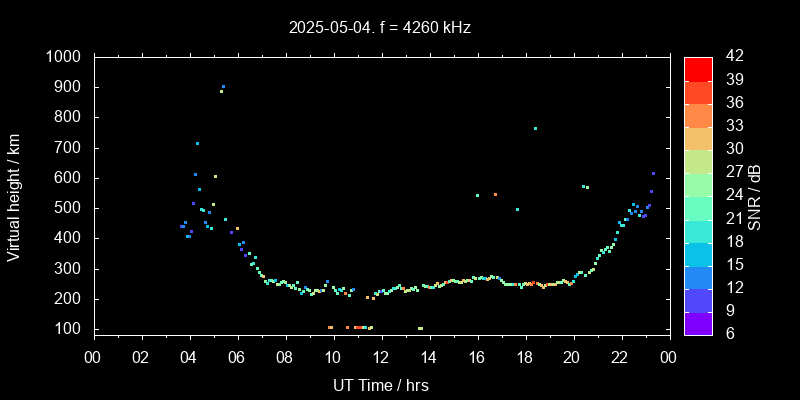Click the orange 33–36 dB colorbar segment
The width and height of the screenshot is (800, 400).
tap(698, 115)
